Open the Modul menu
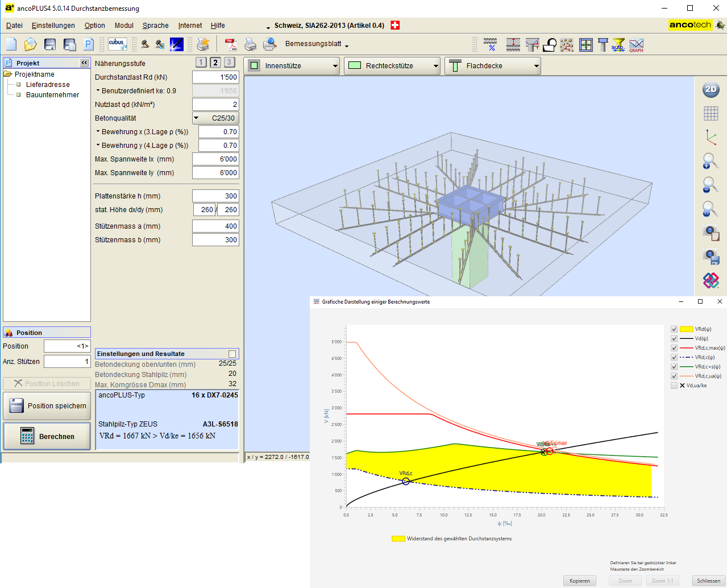This screenshot has height=588, width=727. (124, 26)
